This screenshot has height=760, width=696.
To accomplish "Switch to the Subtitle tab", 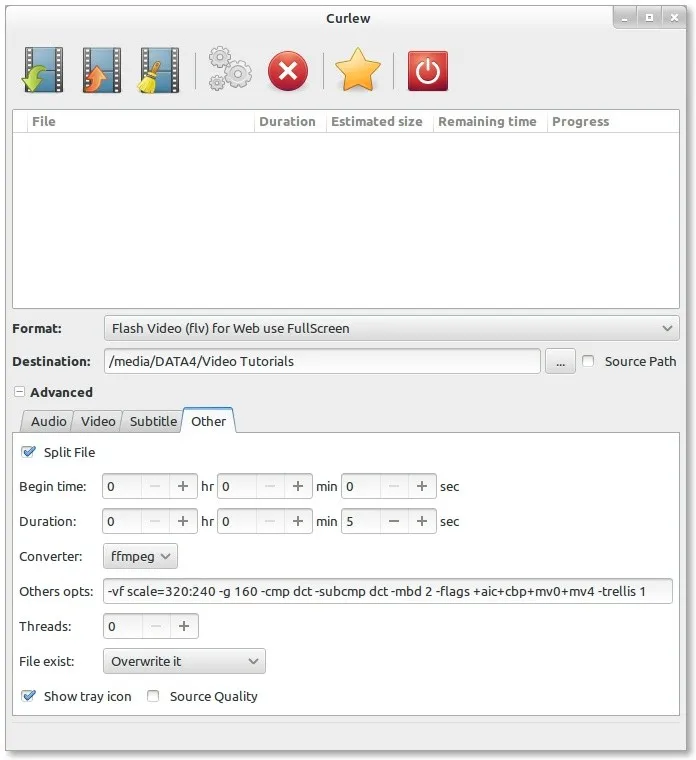I will [153, 421].
